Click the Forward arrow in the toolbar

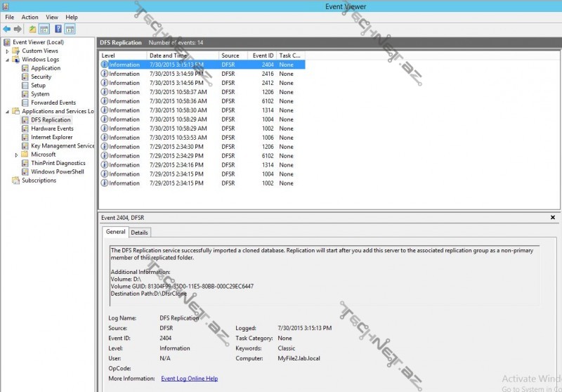coord(18,29)
